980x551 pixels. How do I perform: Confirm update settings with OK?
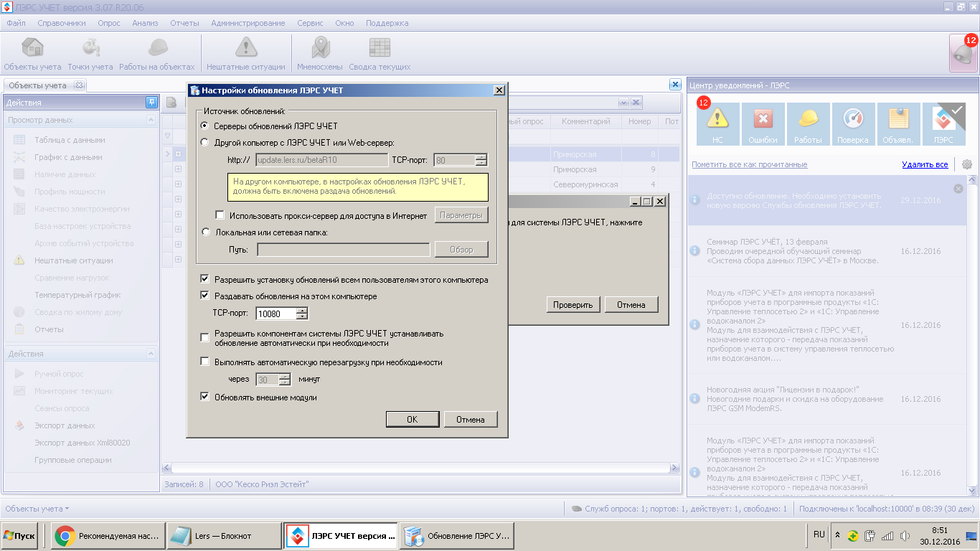[x=413, y=420]
